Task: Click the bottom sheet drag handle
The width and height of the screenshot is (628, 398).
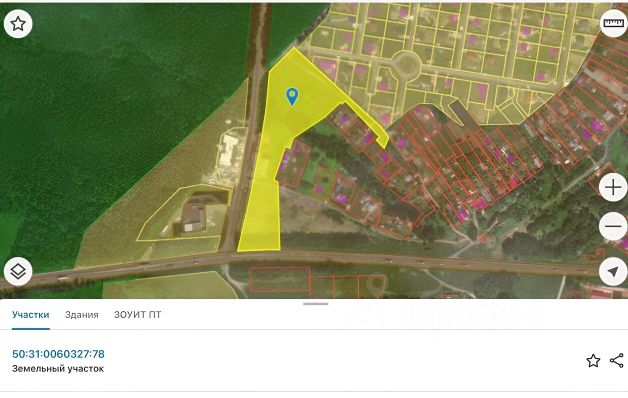Action: point(315,304)
